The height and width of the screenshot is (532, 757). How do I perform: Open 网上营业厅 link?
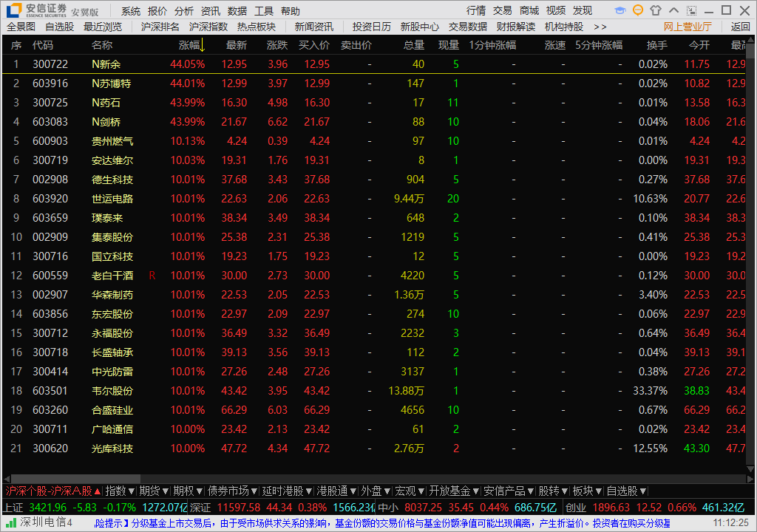pyautogui.click(x=688, y=27)
